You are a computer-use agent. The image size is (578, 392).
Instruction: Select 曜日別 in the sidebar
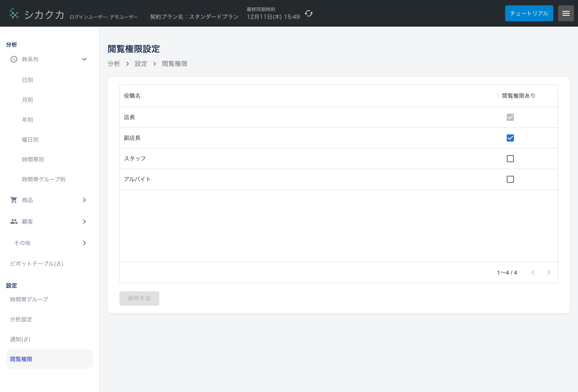(x=30, y=140)
